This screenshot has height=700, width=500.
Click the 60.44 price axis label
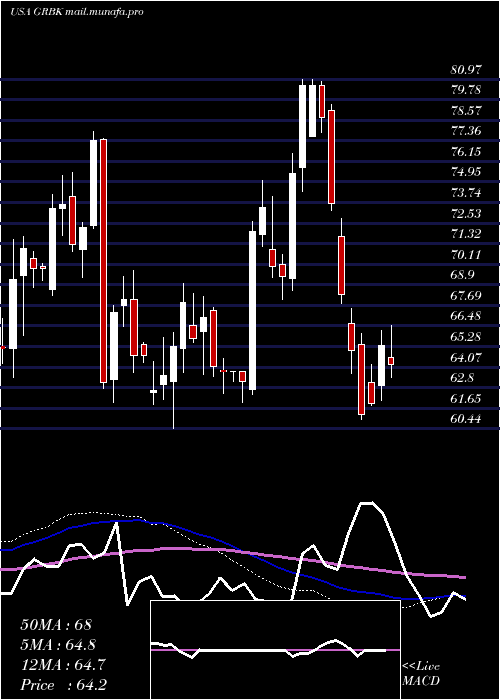tap(466, 419)
